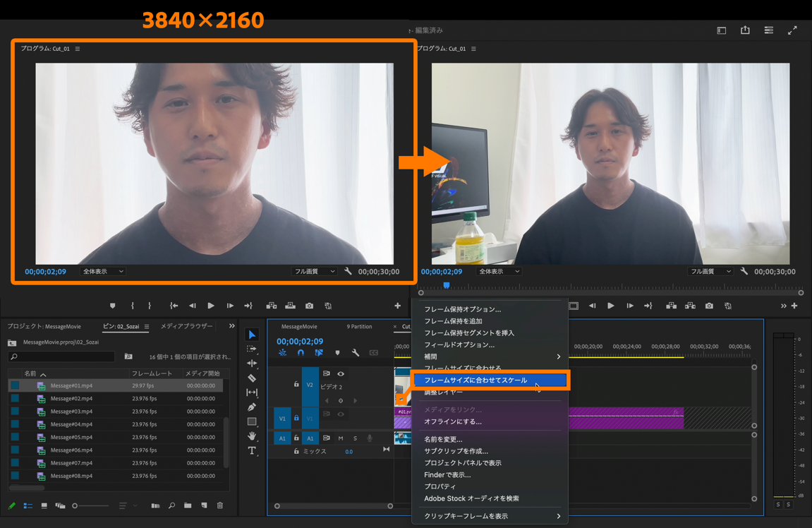This screenshot has width=812, height=528.
Task: Select the Rectangle tool
Action: click(x=252, y=422)
